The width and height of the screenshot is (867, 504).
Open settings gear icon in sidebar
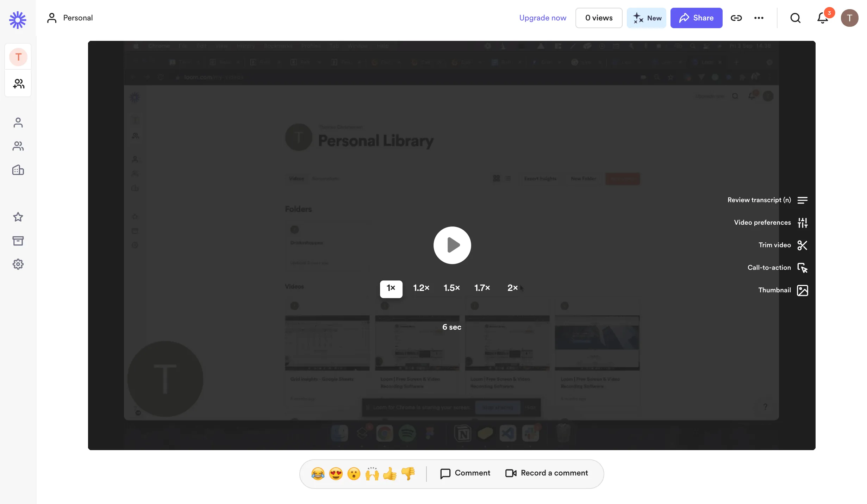tap(18, 264)
